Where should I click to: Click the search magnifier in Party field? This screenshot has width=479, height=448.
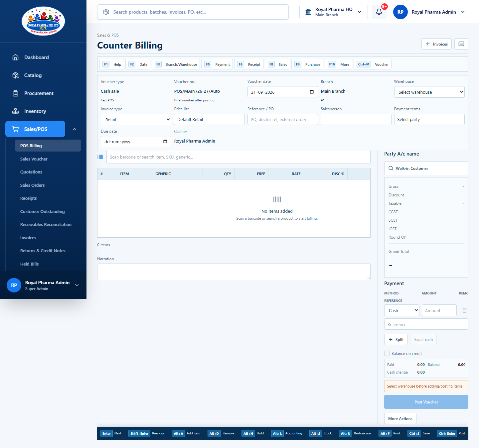(391, 168)
